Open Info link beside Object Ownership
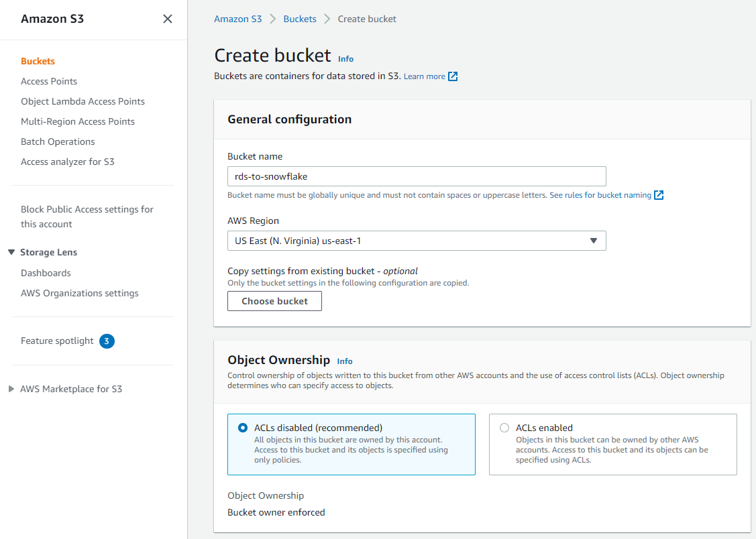This screenshot has height=539, width=756. (345, 361)
